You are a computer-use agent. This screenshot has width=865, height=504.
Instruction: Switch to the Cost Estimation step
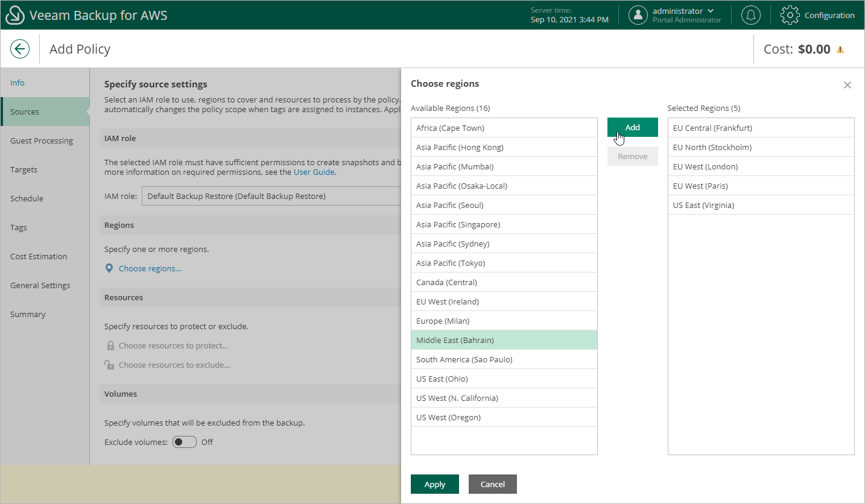[39, 256]
